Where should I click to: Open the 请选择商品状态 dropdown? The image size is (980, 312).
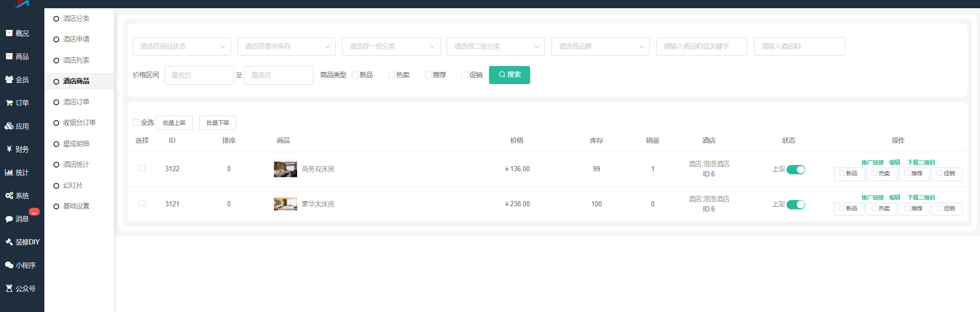click(182, 46)
